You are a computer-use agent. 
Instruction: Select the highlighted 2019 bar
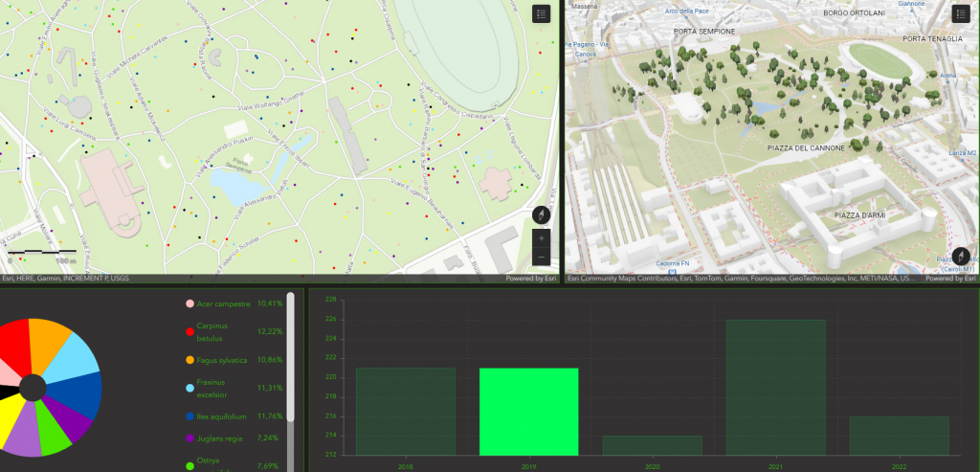[528, 412]
